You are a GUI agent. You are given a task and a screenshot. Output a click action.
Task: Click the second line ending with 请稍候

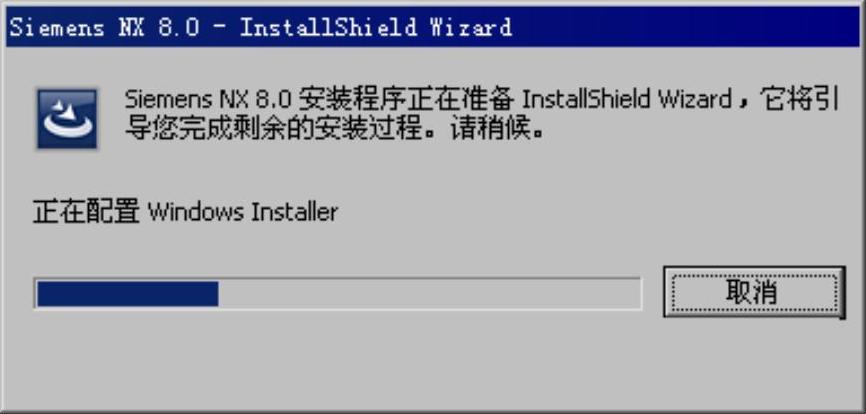point(334,129)
